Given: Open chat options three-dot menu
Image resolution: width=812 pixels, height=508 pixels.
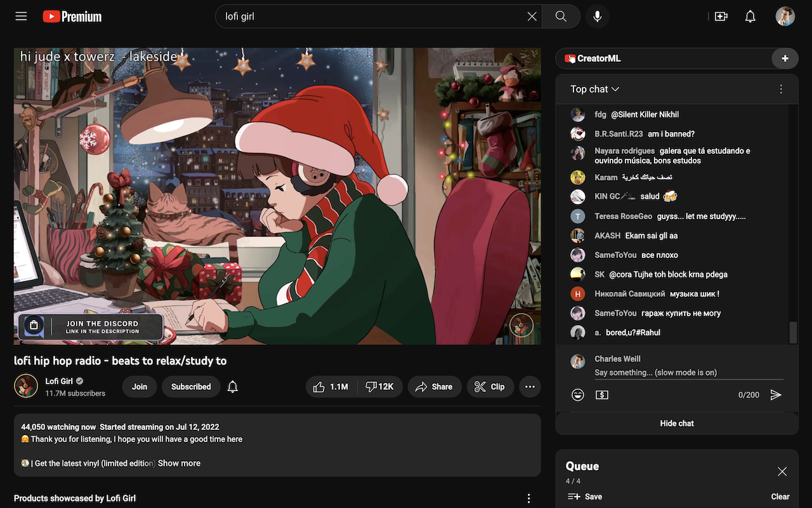Looking at the screenshot, I should tap(781, 89).
